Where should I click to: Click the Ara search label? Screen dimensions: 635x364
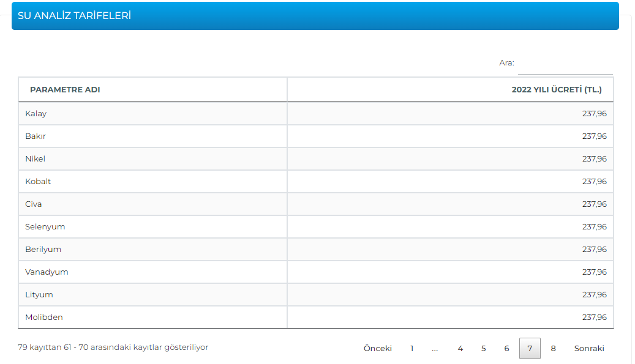coord(506,62)
